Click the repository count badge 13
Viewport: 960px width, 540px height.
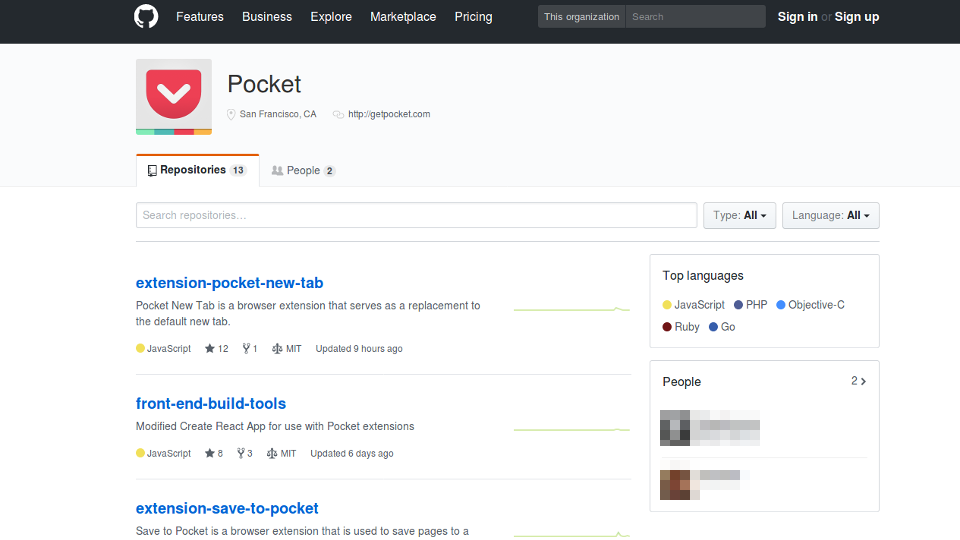238,170
